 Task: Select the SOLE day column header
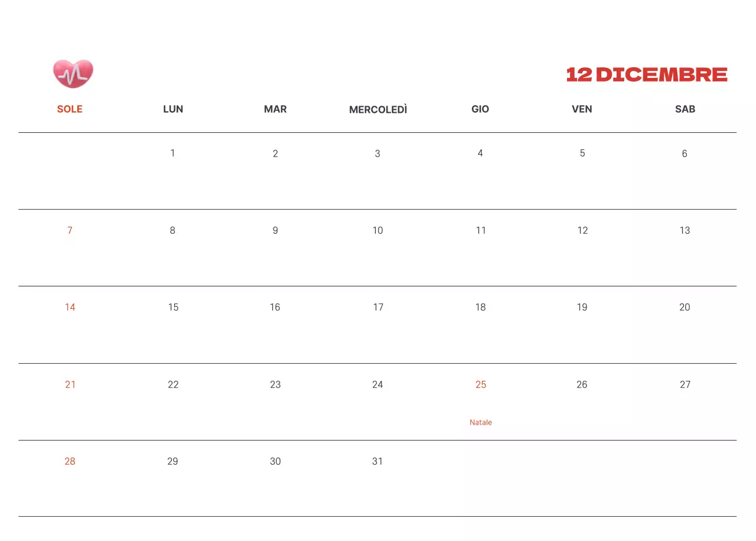coord(70,109)
